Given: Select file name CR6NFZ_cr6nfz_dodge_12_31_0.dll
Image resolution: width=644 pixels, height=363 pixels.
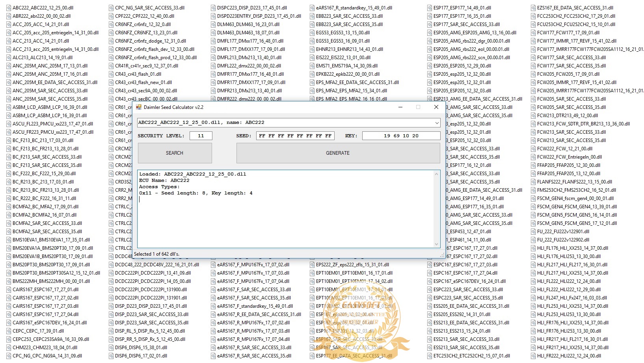Looking at the screenshot, I should 151,41.
